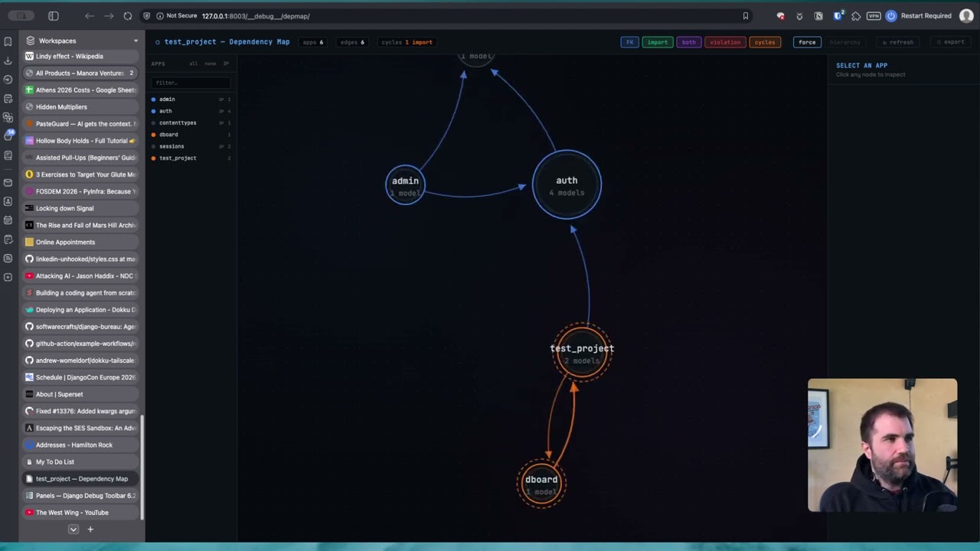Open the translate sidebar icon
Image resolution: width=980 pixels, height=551 pixels.
point(8,117)
